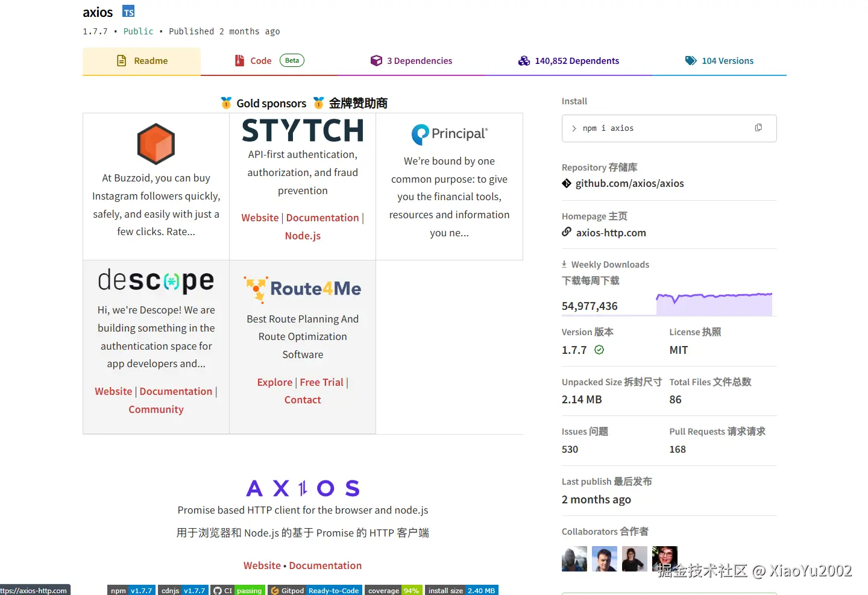868x595 pixels.
Task: Click the download icon beside Weekly Downloads
Action: click(x=564, y=264)
